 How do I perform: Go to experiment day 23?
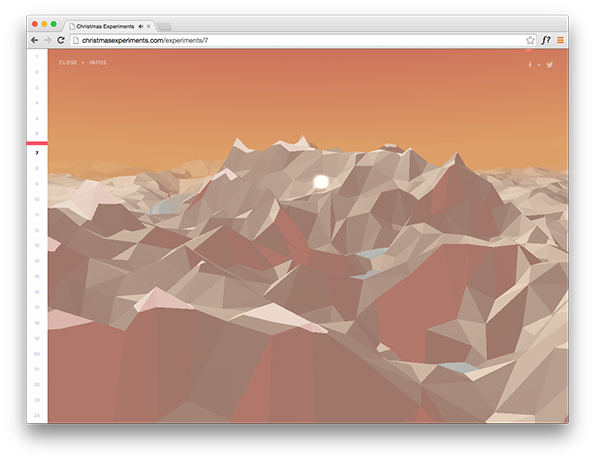37,400
